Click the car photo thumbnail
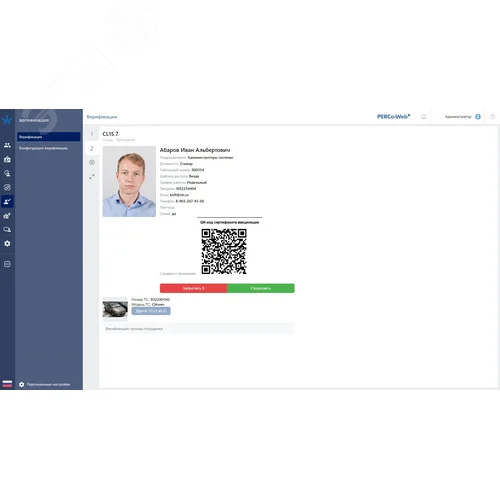The image size is (500, 500). coord(115,309)
